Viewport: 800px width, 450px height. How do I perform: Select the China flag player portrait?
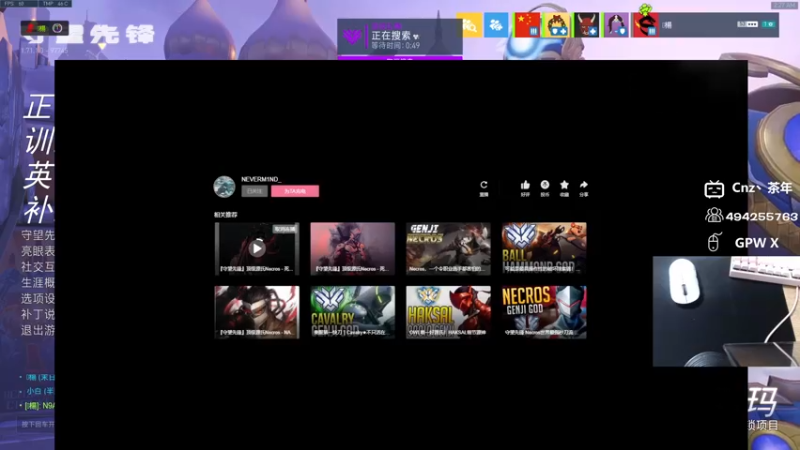click(527, 25)
